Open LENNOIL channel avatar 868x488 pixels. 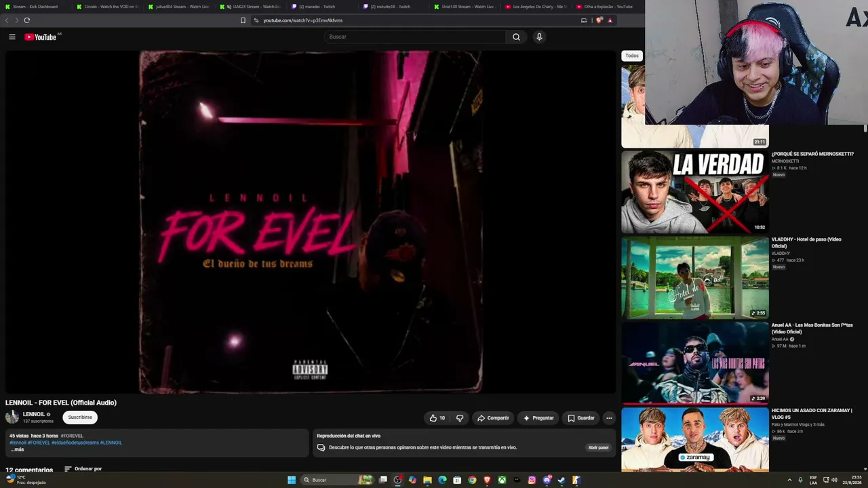pyautogui.click(x=12, y=418)
